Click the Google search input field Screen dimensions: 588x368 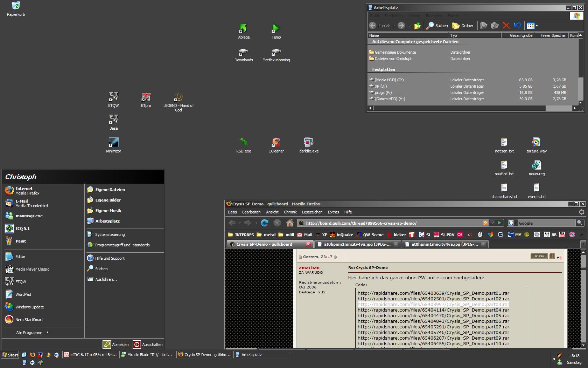(x=546, y=223)
